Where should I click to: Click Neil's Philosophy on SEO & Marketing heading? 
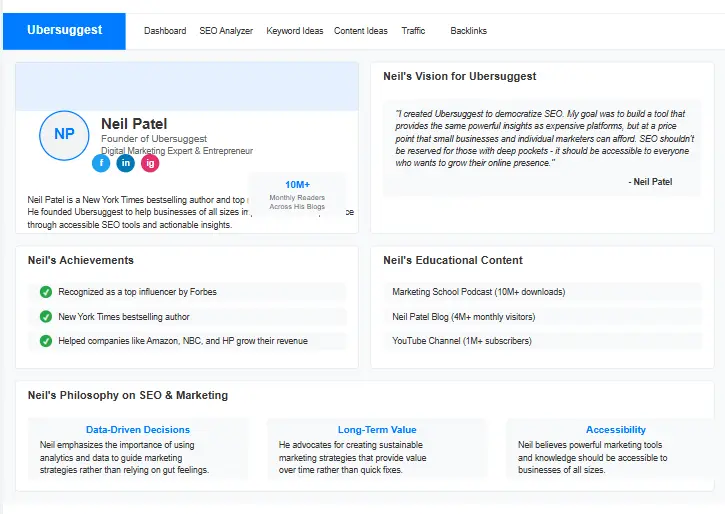(128, 395)
